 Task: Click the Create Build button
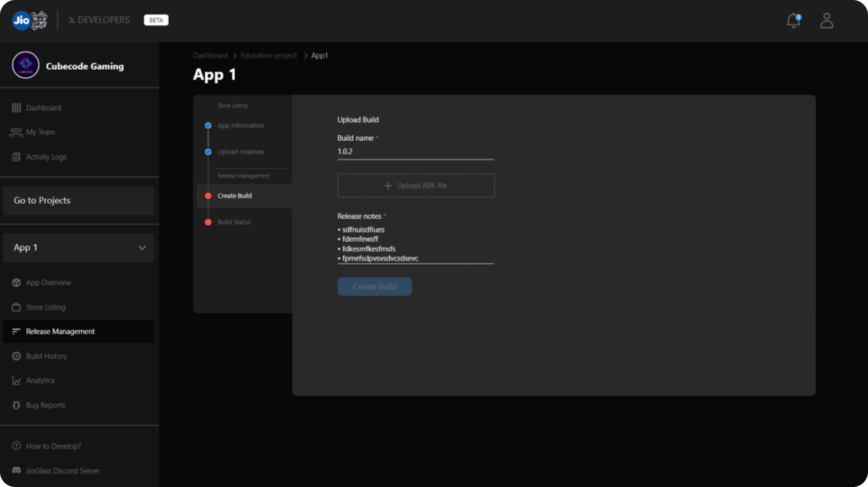click(374, 287)
